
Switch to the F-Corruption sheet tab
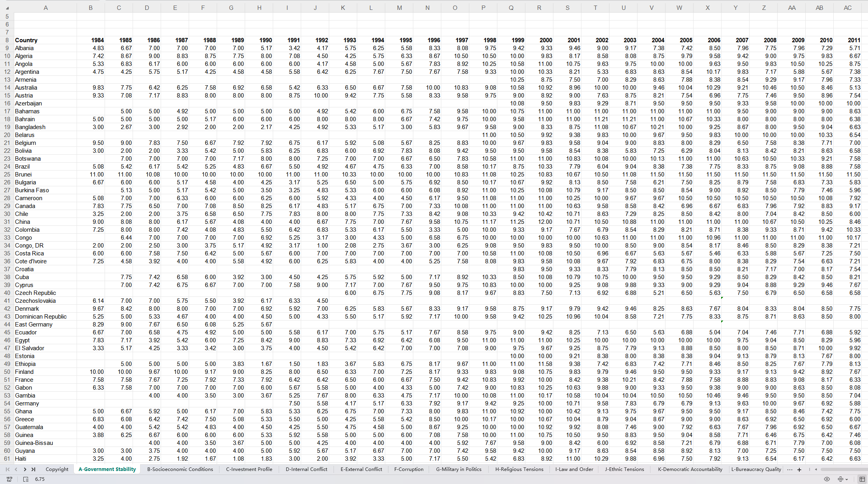409,469
